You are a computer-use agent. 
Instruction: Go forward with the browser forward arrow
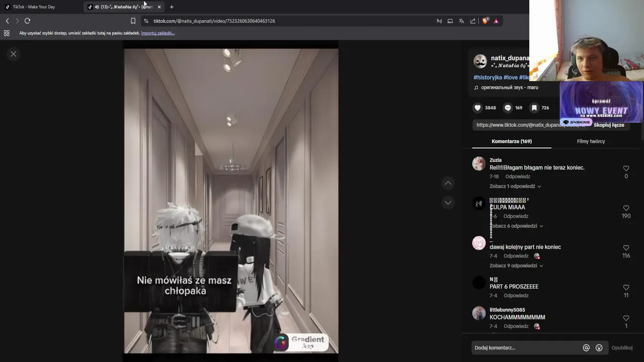coord(17,21)
